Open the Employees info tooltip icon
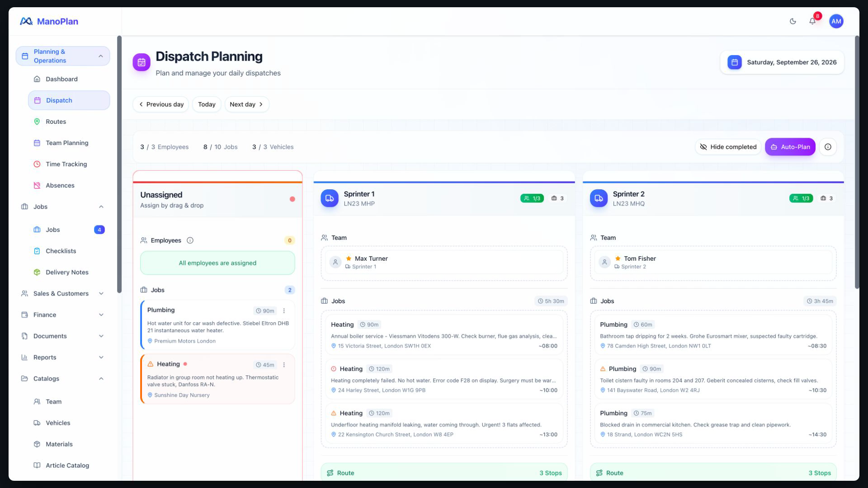 point(190,240)
